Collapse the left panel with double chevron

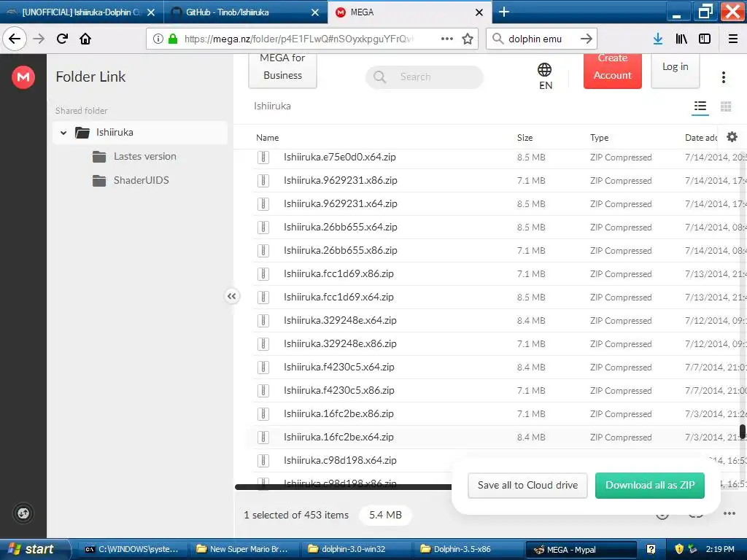(231, 296)
